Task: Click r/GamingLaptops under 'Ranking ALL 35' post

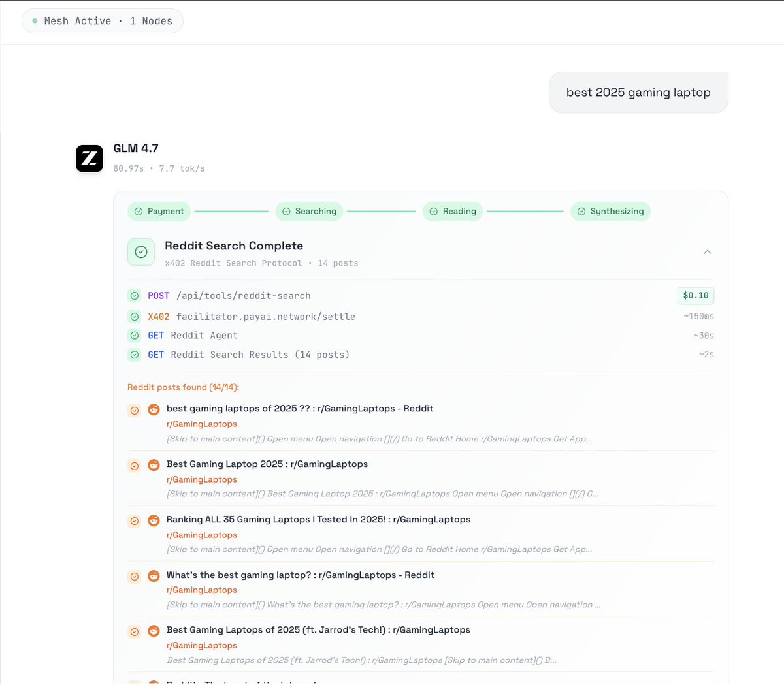Action: point(202,535)
